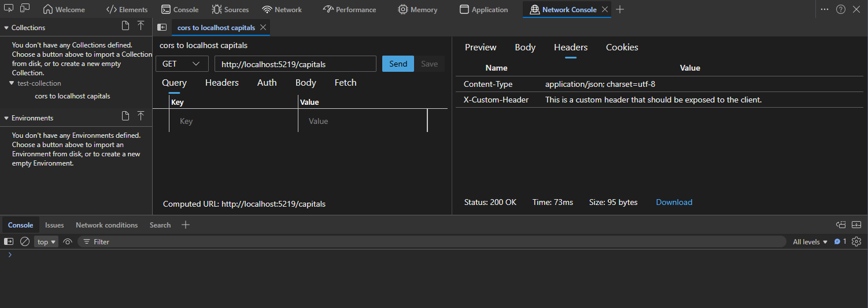Create a new empty Collection file icon
Screen dimensions: 868x308
pyautogui.click(x=125, y=26)
